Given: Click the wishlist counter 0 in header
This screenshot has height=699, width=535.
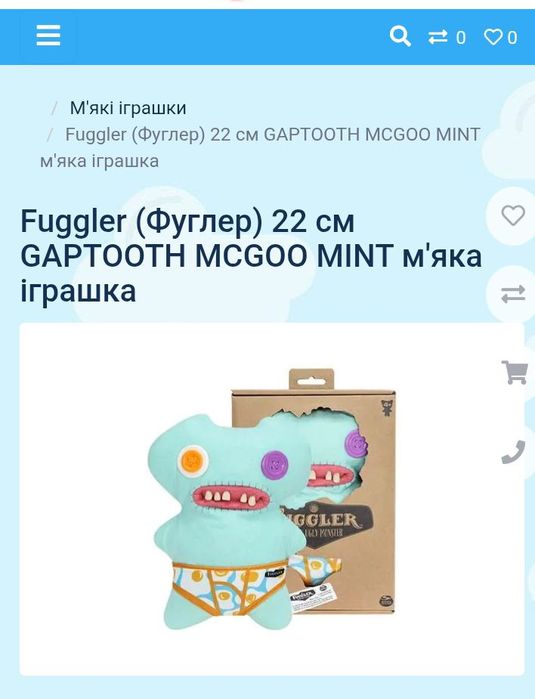Looking at the screenshot, I should (512, 37).
